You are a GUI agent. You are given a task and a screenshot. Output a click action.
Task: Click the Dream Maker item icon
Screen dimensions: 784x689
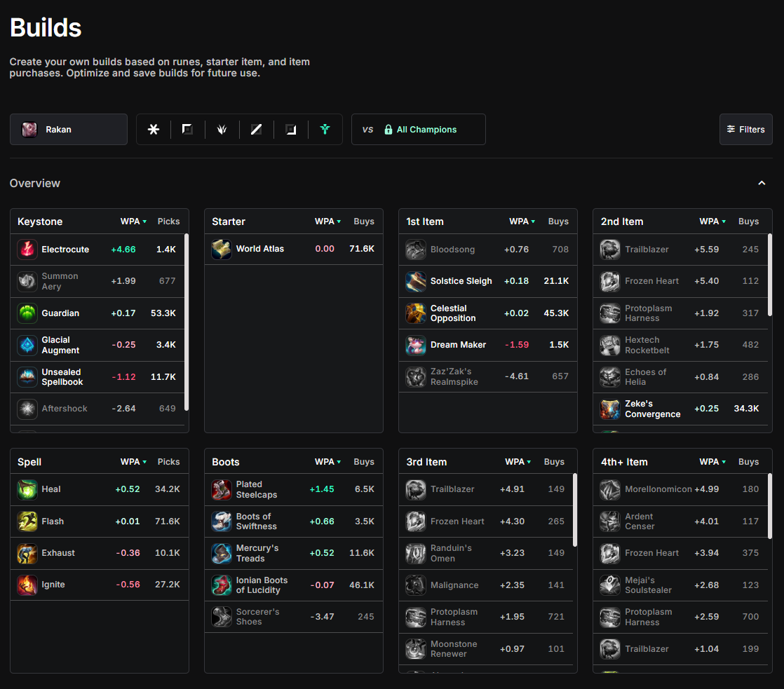click(416, 345)
